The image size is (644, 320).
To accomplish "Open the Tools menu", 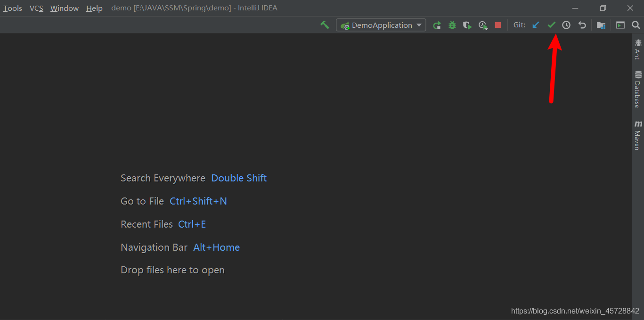I will 13,8.
